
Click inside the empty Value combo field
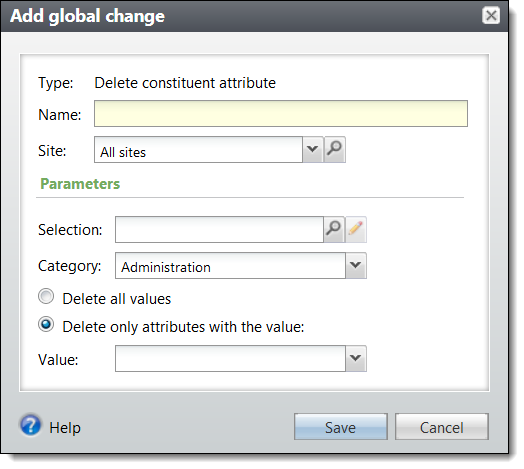point(230,359)
